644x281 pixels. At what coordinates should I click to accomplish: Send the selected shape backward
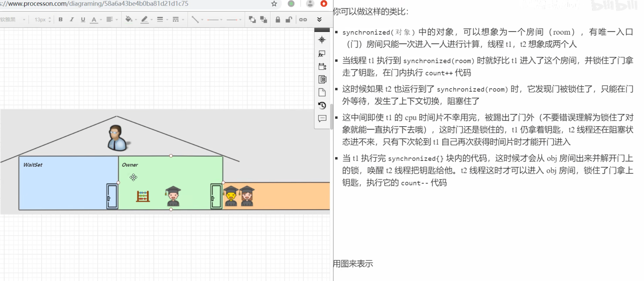click(264, 19)
